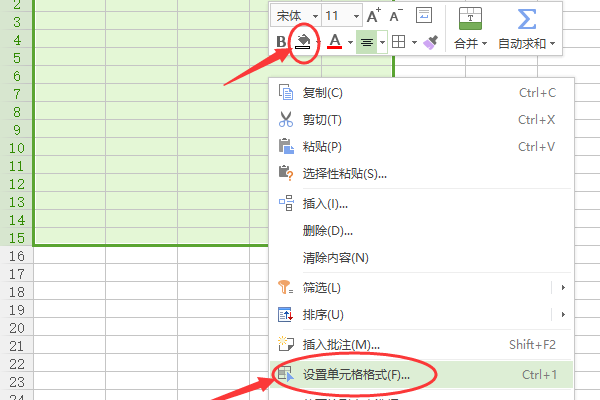600x400 pixels.
Task: Choose 删除(D)... menu entry
Action: 421,230
